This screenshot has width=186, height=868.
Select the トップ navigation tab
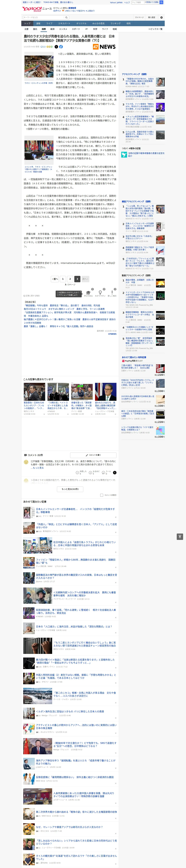coord(27,24)
